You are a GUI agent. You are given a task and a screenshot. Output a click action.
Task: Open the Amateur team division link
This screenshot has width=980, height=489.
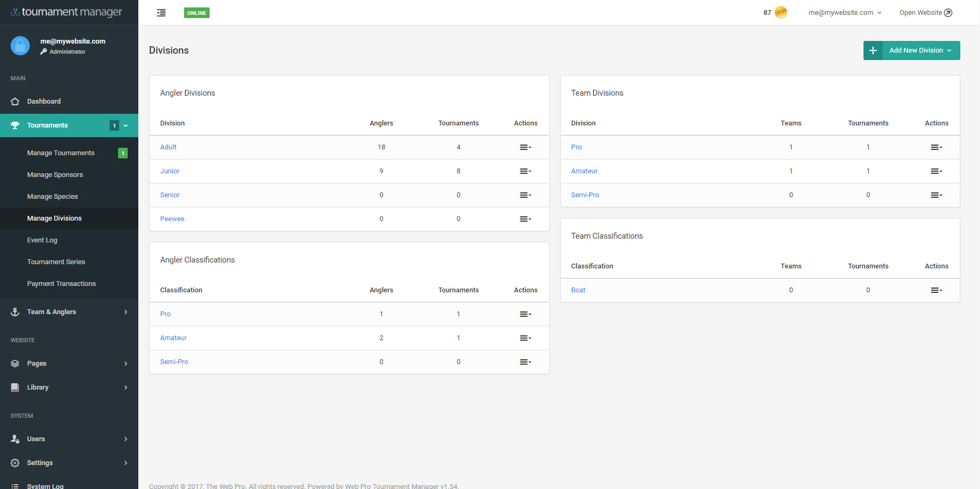(x=584, y=171)
